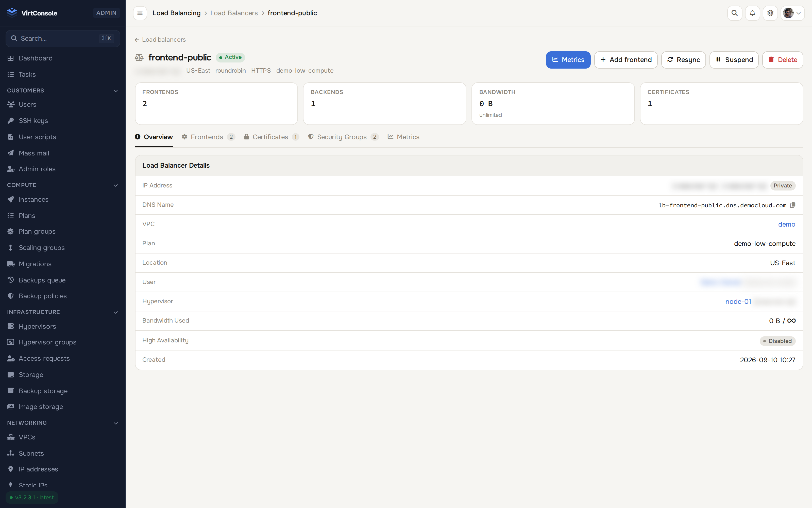Click the VirtConsole logo

[32, 13]
